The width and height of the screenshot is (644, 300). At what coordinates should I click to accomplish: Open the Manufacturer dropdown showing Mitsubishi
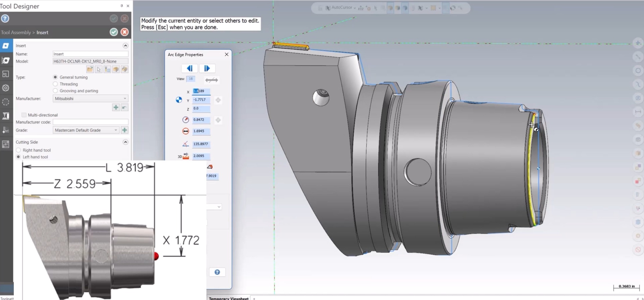pos(91,98)
